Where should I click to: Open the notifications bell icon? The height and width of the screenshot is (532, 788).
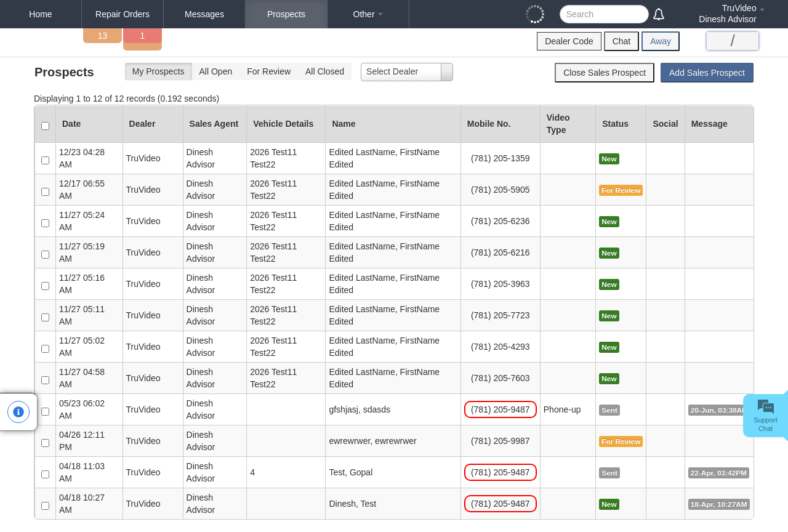[659, 14]
